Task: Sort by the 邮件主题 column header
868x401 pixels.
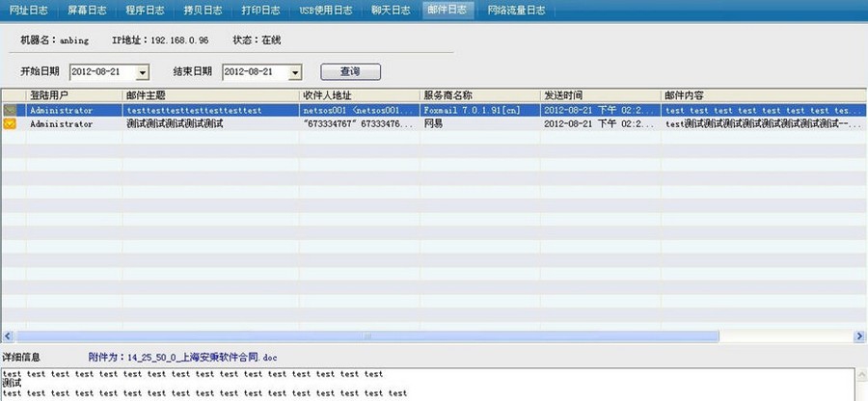Action: (x=210, y=95)
